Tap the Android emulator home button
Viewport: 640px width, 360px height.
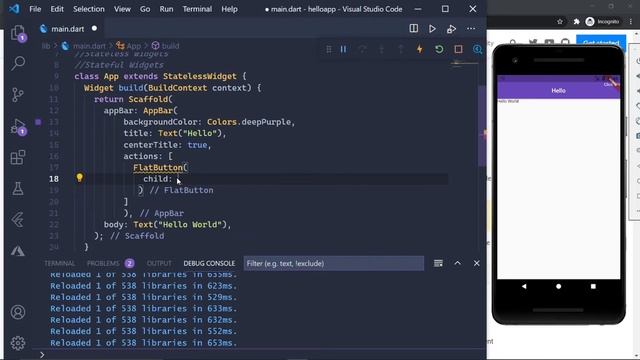click(558, 287)
